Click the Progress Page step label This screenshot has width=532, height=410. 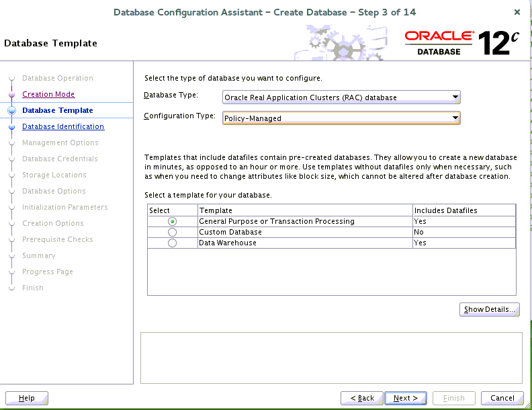[48, 272]
